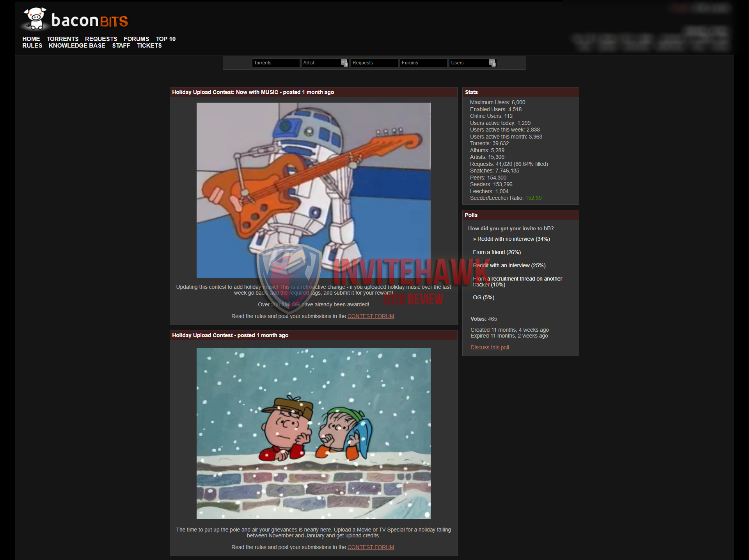Click poll option 'From a recruitment thread on another tracker'
Image resolution: width=749 pixels, height=560 pixels.
[517, 282]
